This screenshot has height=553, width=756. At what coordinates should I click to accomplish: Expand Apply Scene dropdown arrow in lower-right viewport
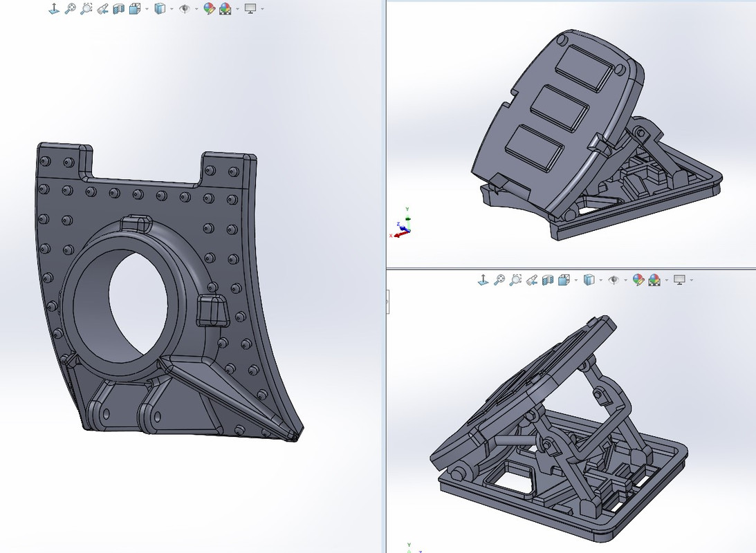point(667,280)
